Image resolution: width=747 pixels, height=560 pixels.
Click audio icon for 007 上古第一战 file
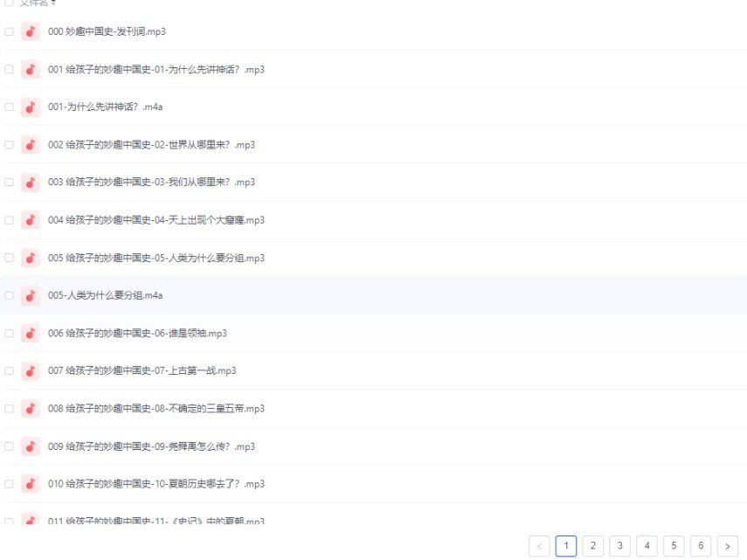tap(31, 370)
